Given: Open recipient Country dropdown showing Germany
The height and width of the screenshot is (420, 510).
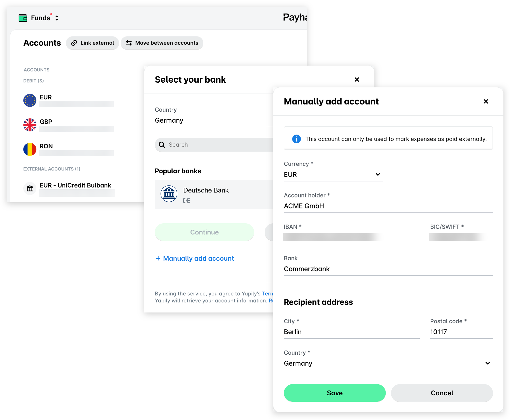Looking at the screenshot, I should pyautogui.click(x=388, y=363).
